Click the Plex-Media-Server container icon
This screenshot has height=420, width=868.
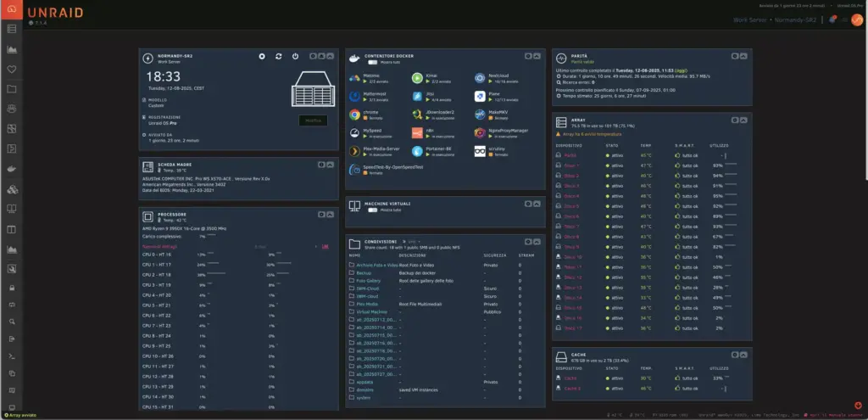[x=354, y=150]
